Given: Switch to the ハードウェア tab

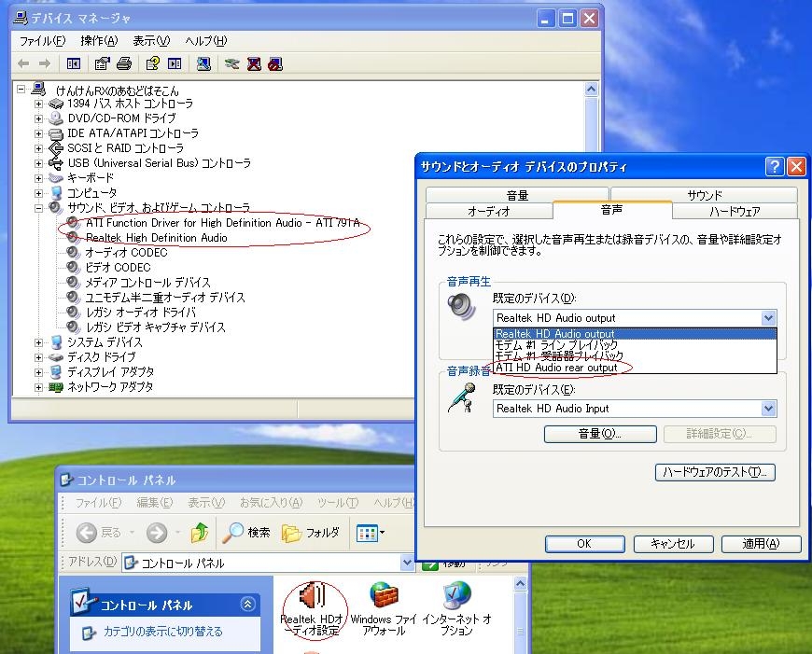Looking at the screenshot, I should (735, 211).
